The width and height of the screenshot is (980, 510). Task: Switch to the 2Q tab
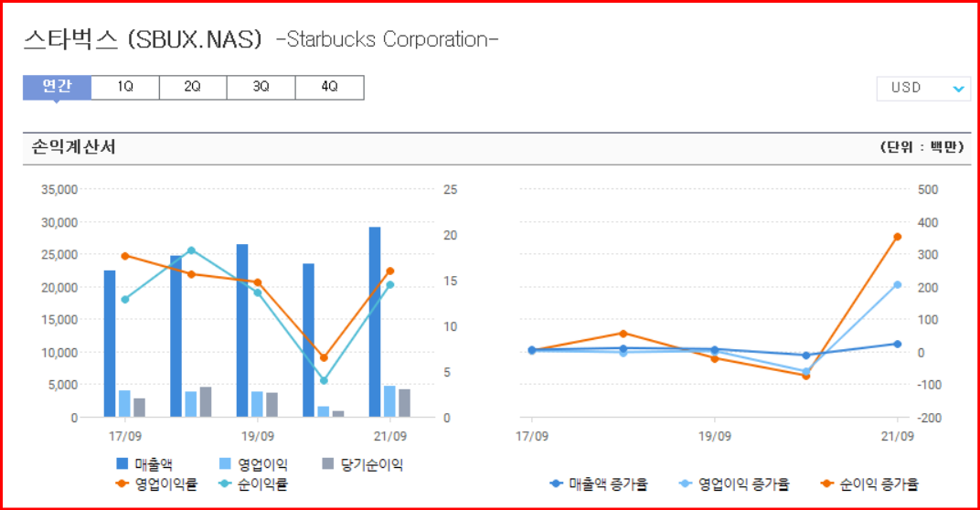click(193, 88)
